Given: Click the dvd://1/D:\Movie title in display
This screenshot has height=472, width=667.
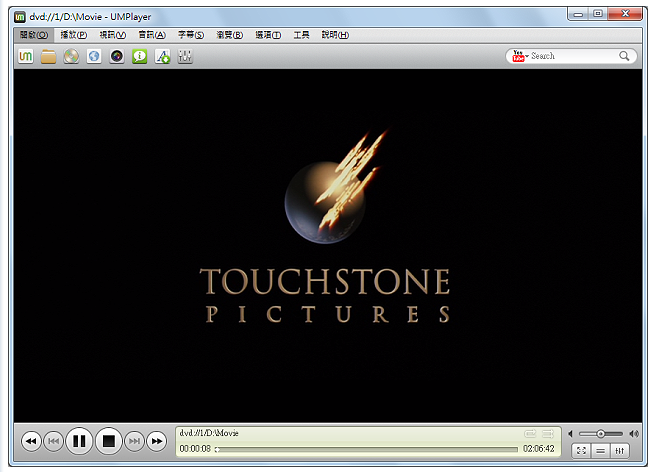Looking at the screenshot, I should tap(209, 433).
